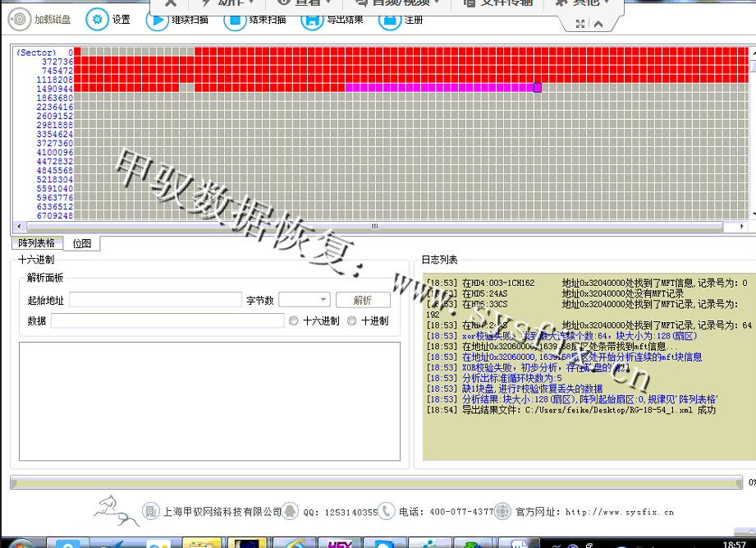This screenshot has width=756, height=548.
Task: Click the sector map's horizontal scrollbar thumb
Action: pyautogui.click(x=374, y=226)
